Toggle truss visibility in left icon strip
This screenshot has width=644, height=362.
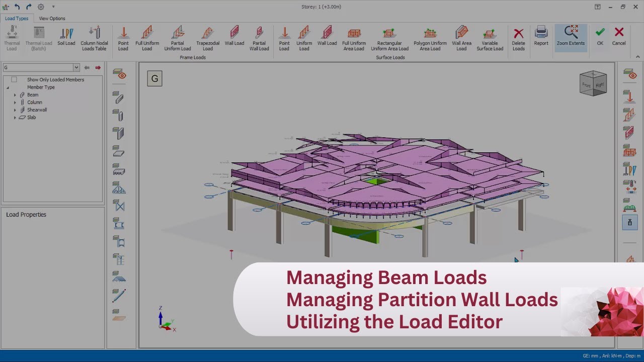pyautogui.click(x=119, y=188)
